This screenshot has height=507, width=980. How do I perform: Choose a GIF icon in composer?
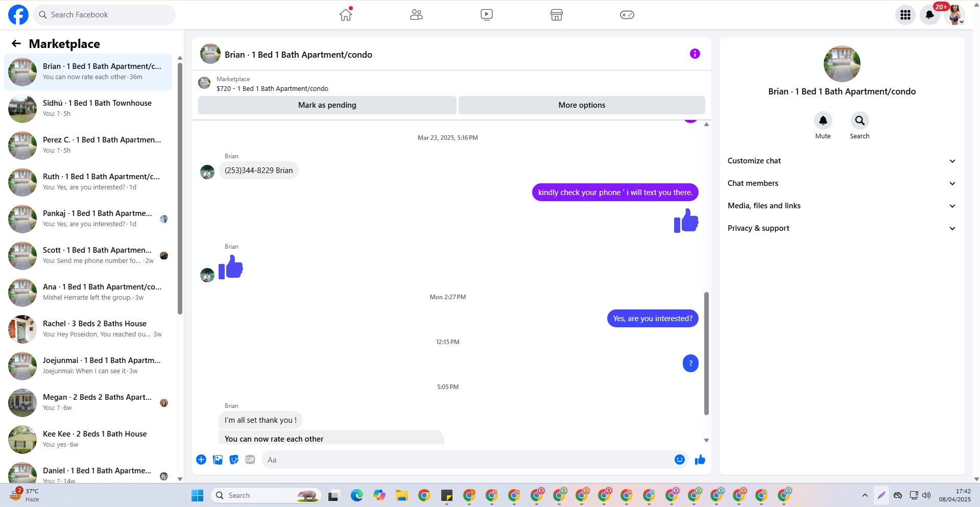(250, 460)
